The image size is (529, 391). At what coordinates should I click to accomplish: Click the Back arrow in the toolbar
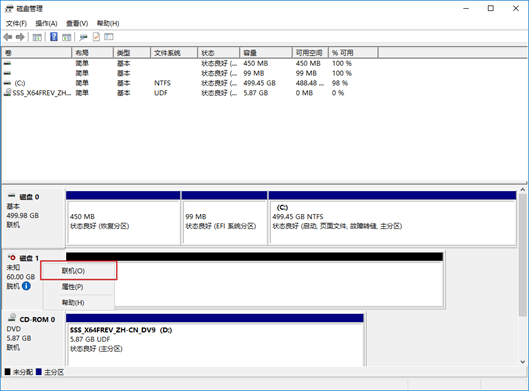[x=8, y=37]
